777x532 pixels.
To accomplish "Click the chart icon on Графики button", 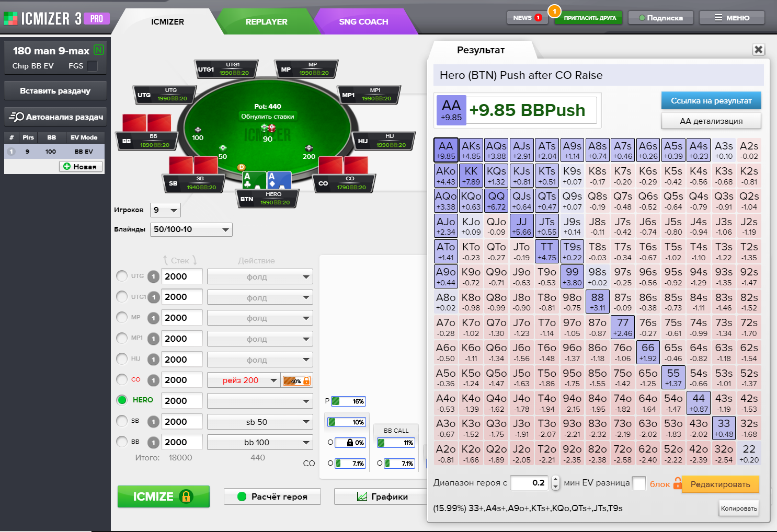I will point(362,496).
